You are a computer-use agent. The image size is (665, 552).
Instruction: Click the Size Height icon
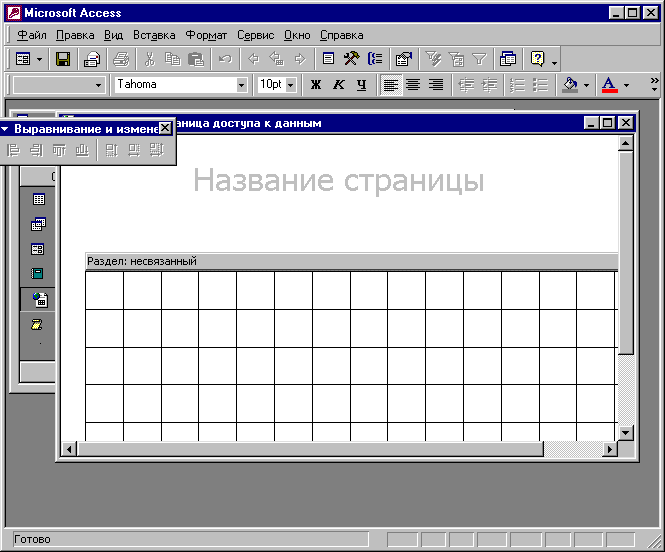(112, 150)
